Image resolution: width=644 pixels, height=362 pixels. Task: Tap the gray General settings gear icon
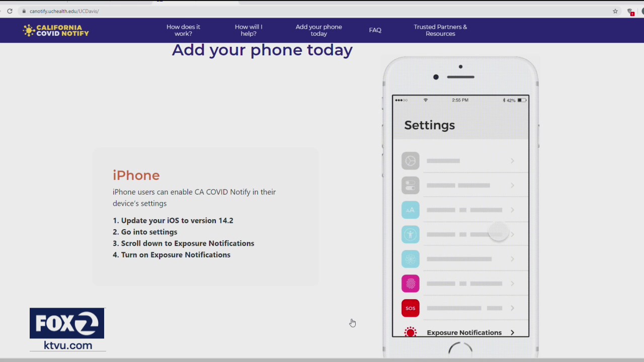410,161
